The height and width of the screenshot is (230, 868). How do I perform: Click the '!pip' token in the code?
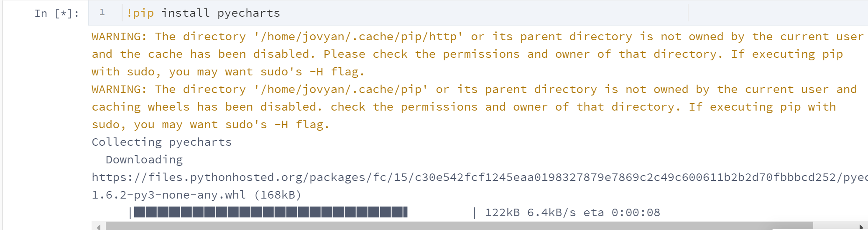click(x=140, y=13)
